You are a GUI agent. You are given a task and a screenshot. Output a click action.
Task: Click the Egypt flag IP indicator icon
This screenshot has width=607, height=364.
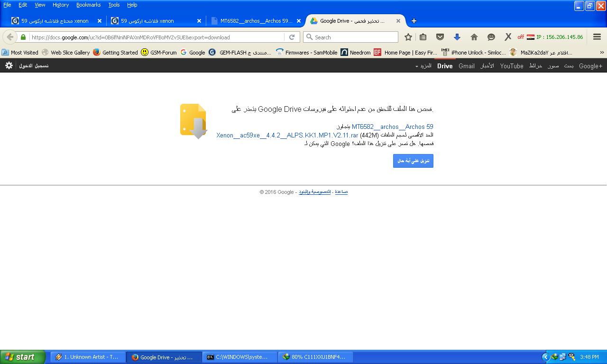531,37
